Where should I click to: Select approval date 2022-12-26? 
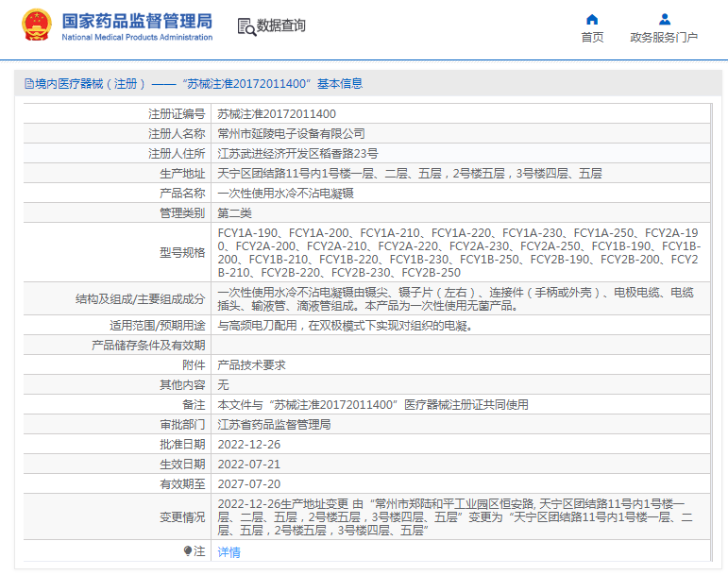click(x=249, y=445)
